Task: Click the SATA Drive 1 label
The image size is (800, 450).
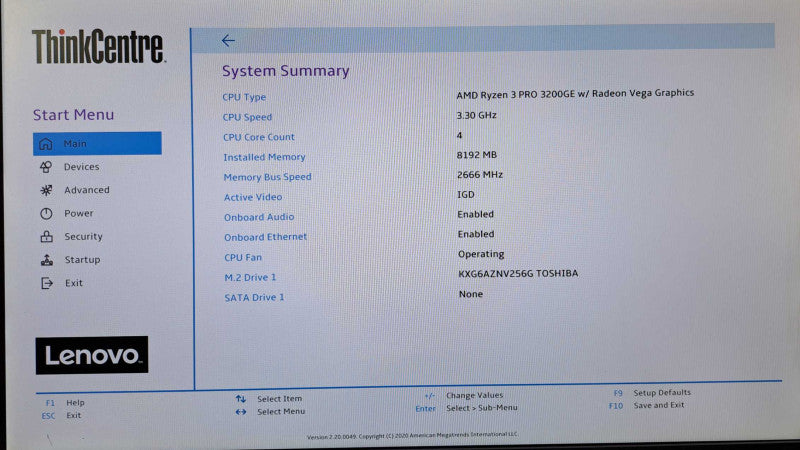Action: click(x=254, y=297)
